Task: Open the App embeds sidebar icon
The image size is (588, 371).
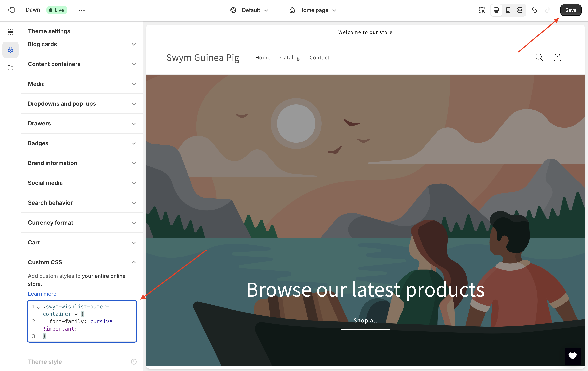Action: click(x=11, y=68)
